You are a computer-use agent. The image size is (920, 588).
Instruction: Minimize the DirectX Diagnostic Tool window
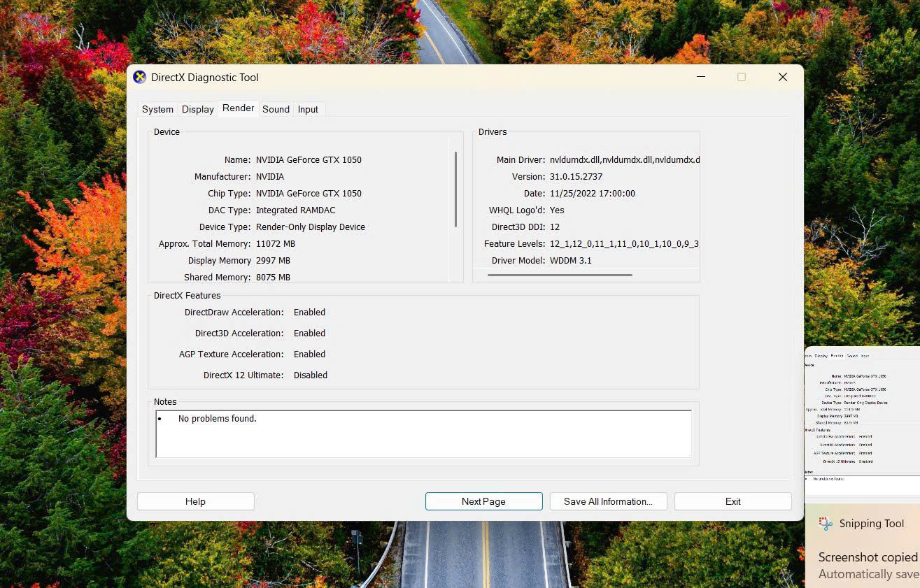[700, 78]
